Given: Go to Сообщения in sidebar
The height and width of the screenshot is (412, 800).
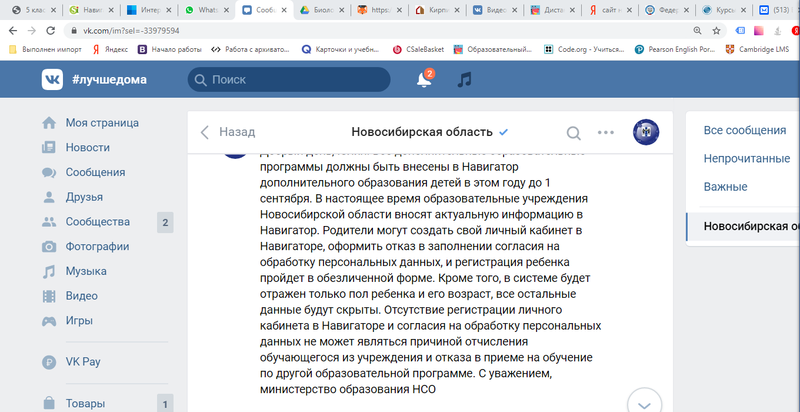Looking at the screenshot, I should pyautogui.click(x=96, y=172).
